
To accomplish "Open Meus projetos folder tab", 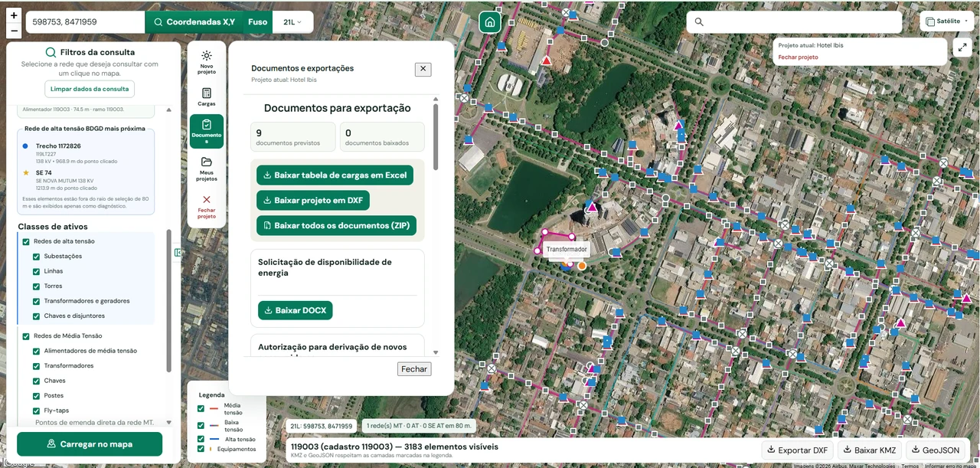I will point(207,169).
